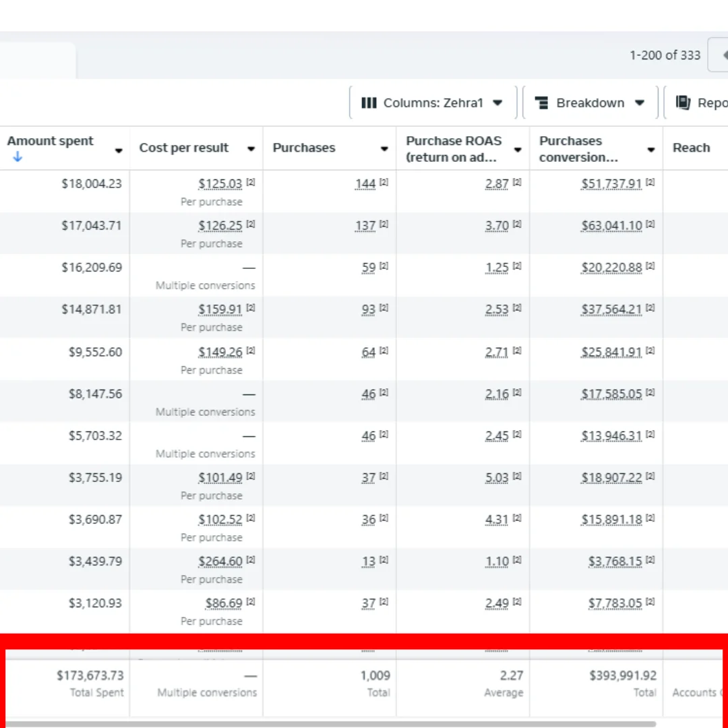Click the $51,737.91 conversion value

click(611, 184)
